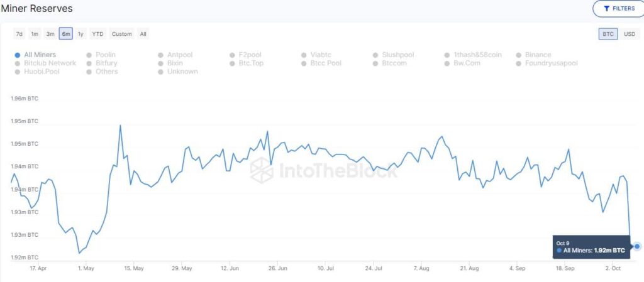Screen dimensions: 644x282
Task: Enable the Antpool legend dot
Action: click(161, 55)
